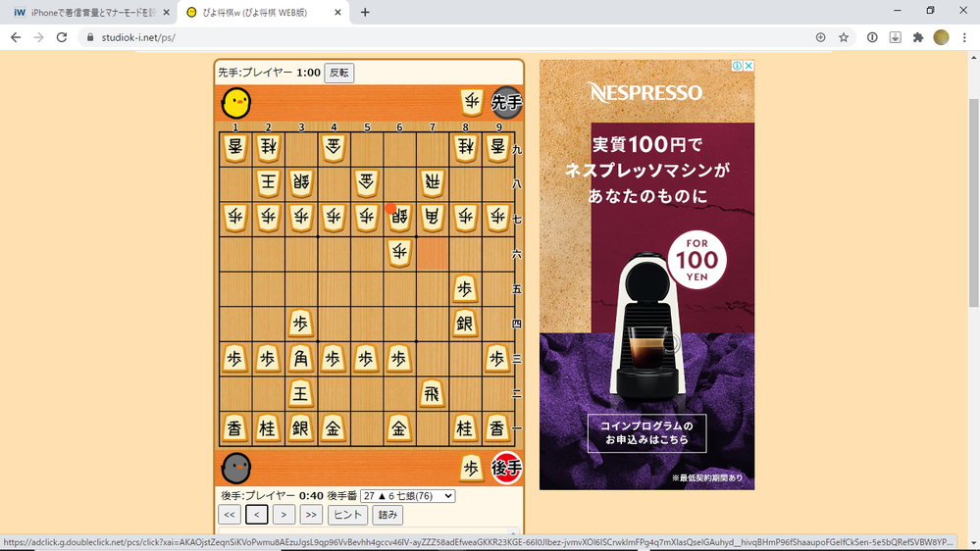Open the move list dropdown showing 27 ▲6七銀
Viewport: 980px width, 551px height.
[x=407, y=496]
